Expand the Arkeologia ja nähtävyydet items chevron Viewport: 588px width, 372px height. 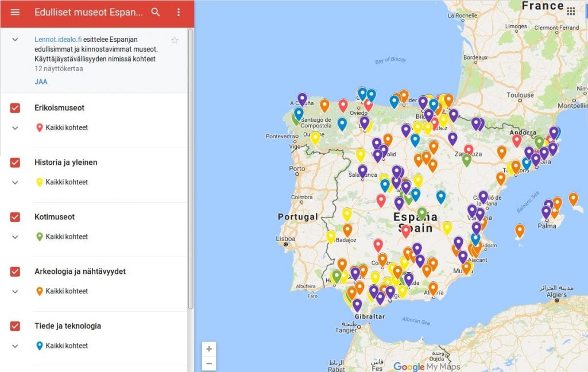[16, 291]
